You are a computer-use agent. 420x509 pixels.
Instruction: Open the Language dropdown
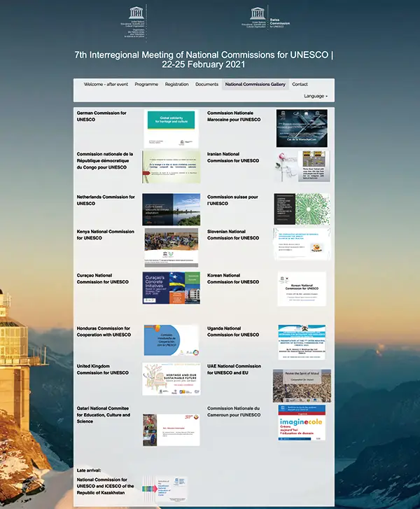click(x=315, y=96)
